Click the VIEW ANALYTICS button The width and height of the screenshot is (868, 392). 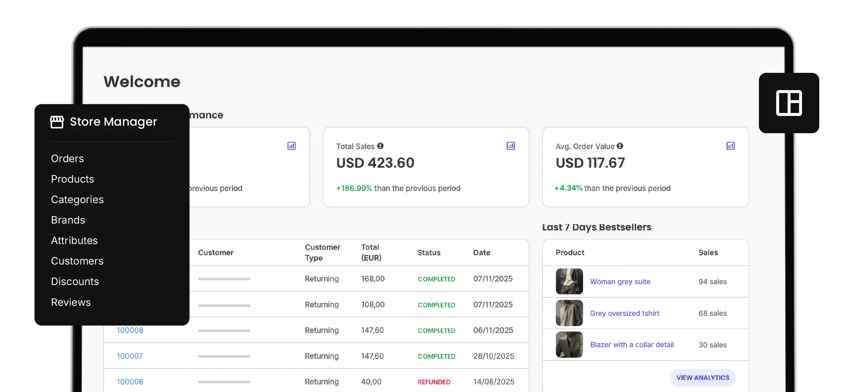[703, 378]
